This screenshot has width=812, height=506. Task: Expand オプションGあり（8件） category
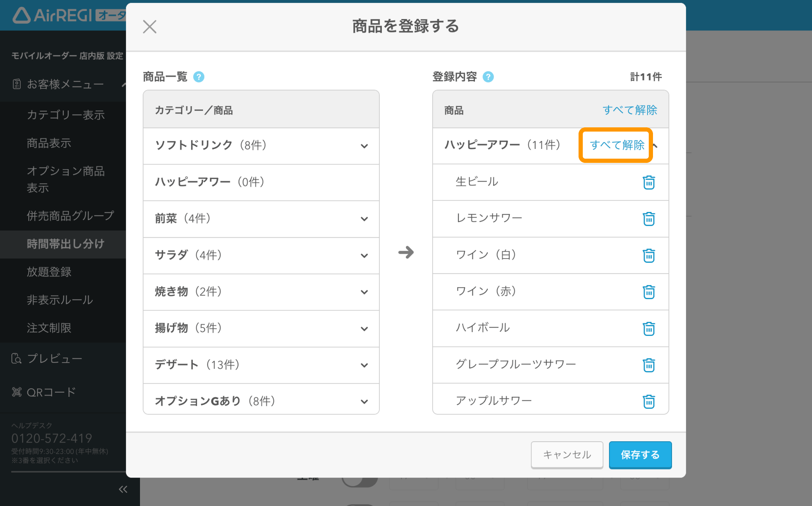(364, 401)
